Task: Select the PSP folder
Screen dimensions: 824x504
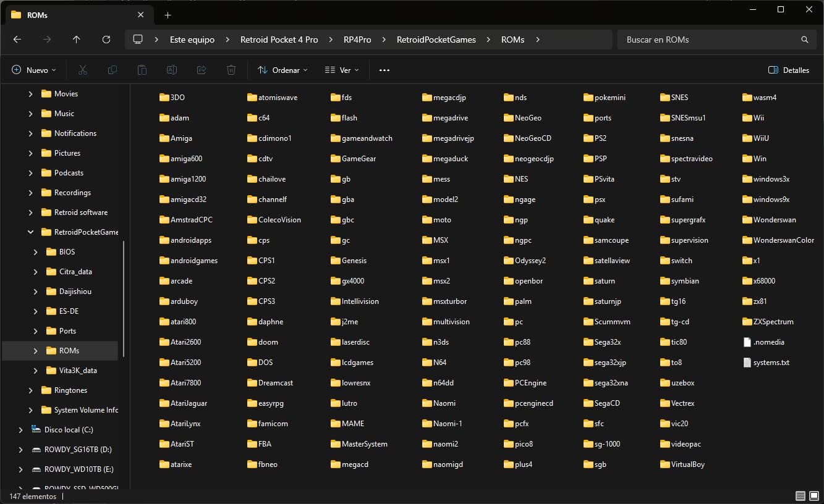Action: (x=596, y=159)
